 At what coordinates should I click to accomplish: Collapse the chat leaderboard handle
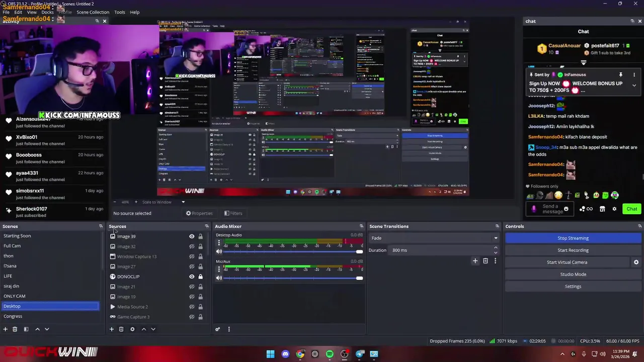pos(584,63)
